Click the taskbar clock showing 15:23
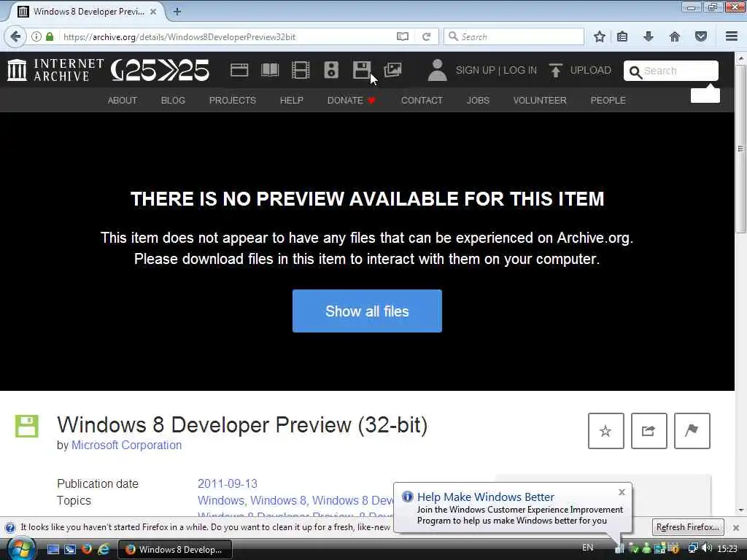The height and width of the screenshot is (560, 747). click(x=727, y=548)
